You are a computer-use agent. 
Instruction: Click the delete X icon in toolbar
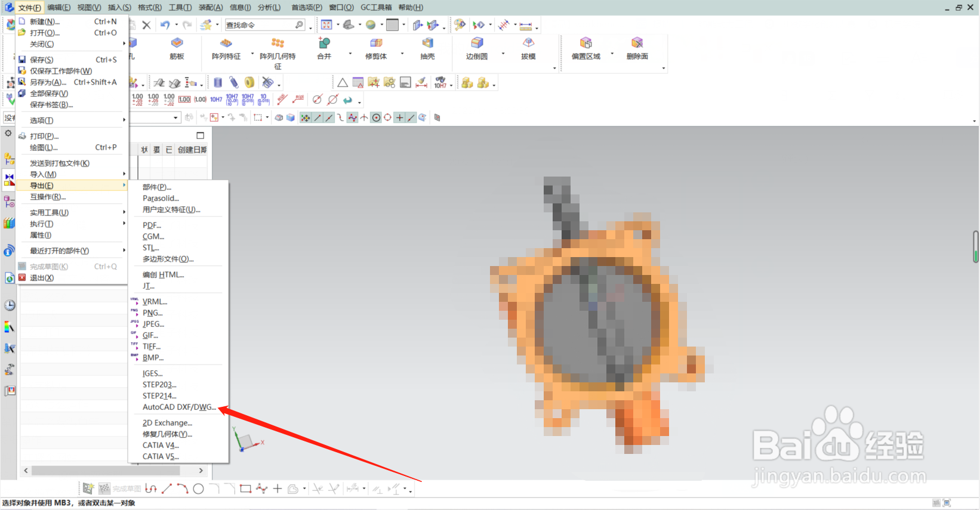coord(146,25)
